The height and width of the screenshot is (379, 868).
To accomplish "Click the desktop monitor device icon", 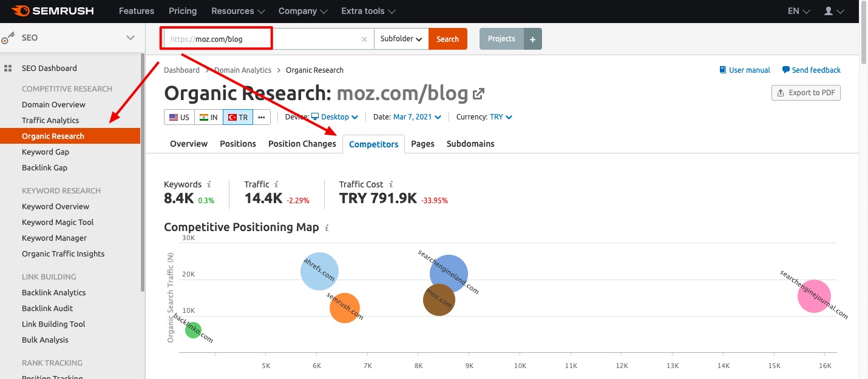I will click(x=314, y=116).
